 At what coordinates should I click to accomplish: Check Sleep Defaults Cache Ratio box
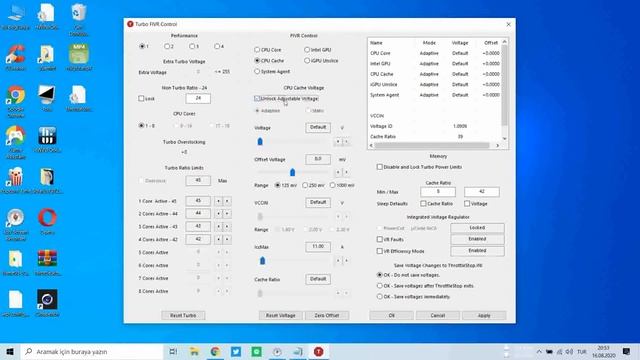pyautogui.click(x=423, y=203)
